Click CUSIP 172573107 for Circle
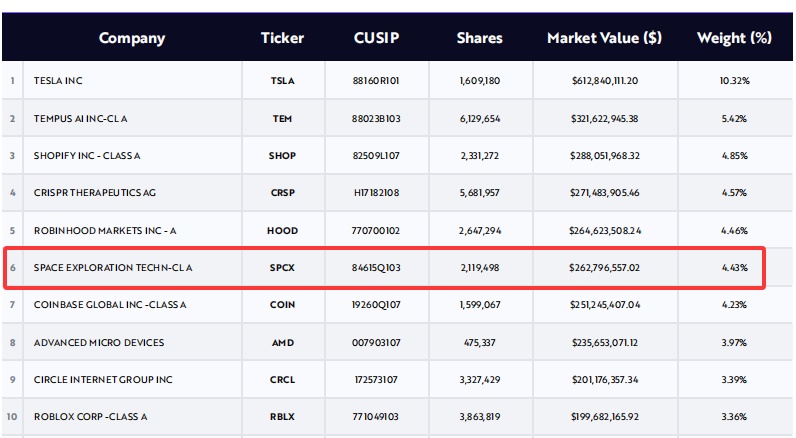Screen dimensions: 796x438 (376, 380)
